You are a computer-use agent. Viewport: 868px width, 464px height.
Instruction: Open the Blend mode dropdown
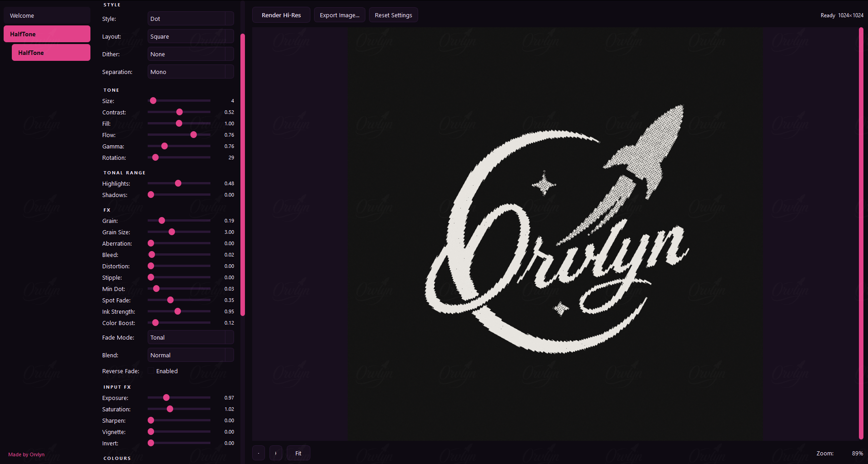(x=190, y=355)
